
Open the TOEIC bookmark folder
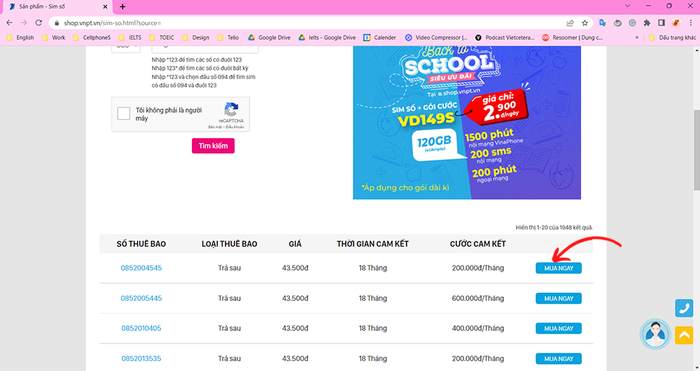point(162,38)
